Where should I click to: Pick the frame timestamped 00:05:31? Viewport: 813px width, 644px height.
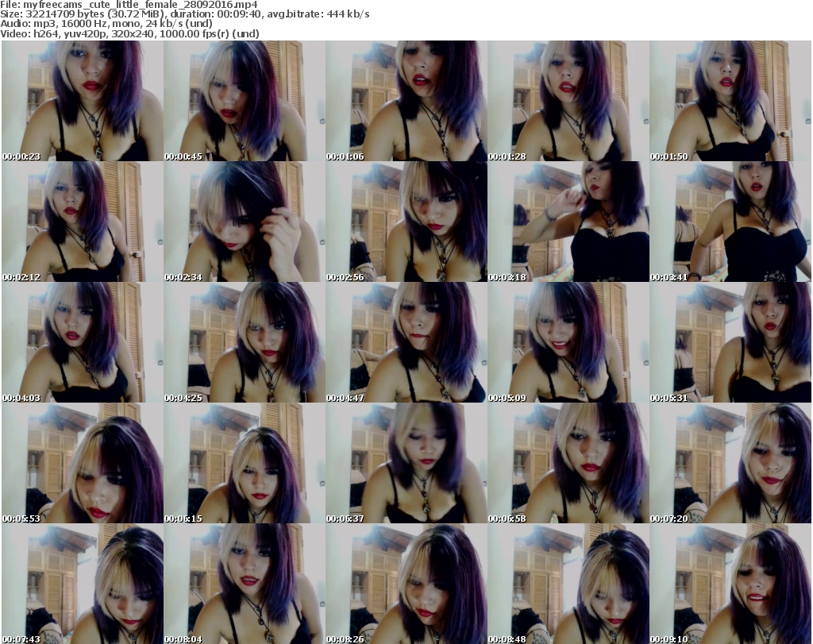[730, 342]
